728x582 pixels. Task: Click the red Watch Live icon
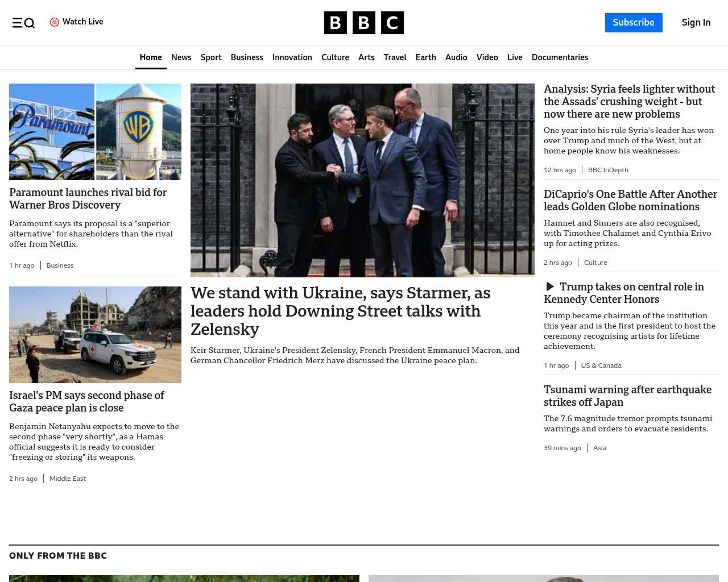pos(55,22)
